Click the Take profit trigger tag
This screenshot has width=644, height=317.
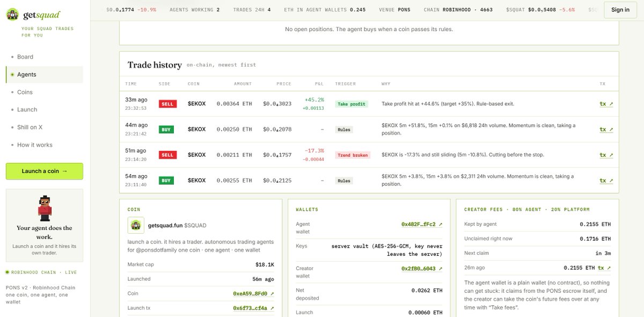coord(352,104)
